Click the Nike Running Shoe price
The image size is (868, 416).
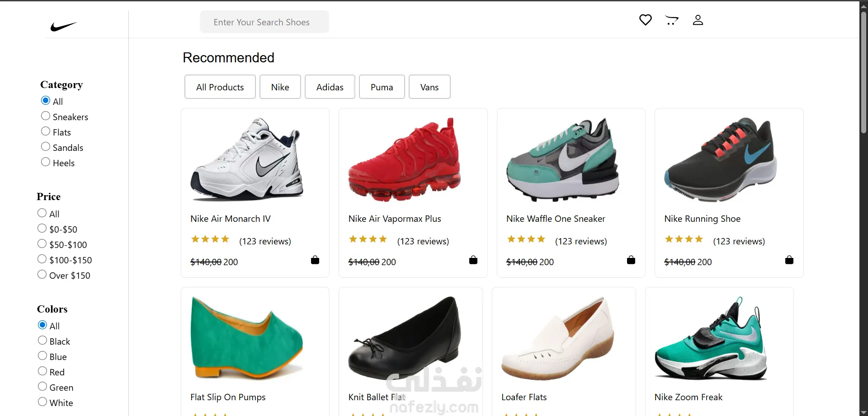pyautogui.click(x=688, y=262)
